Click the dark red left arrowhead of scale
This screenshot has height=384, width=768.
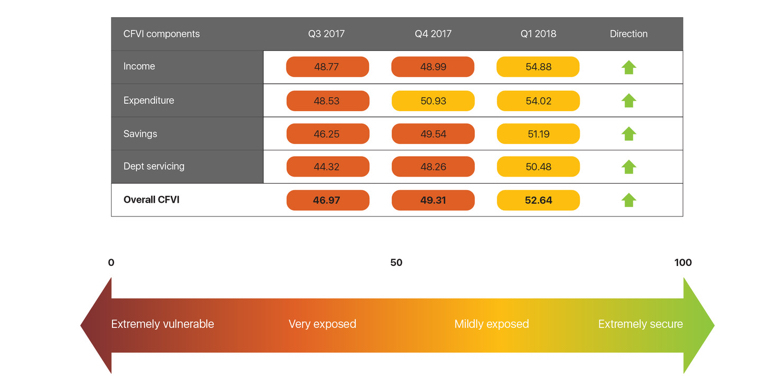(x=97, y=325)
